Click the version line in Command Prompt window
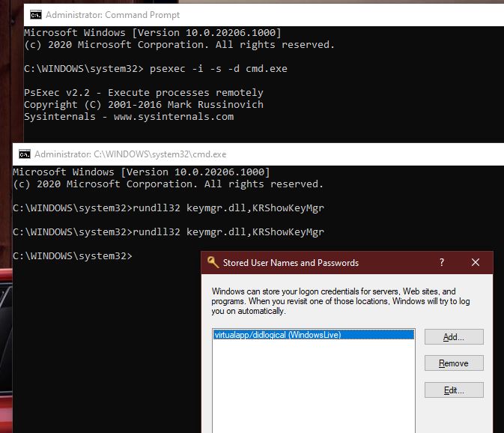This screenshot has width=504, height=433. (x=152, y=33)
